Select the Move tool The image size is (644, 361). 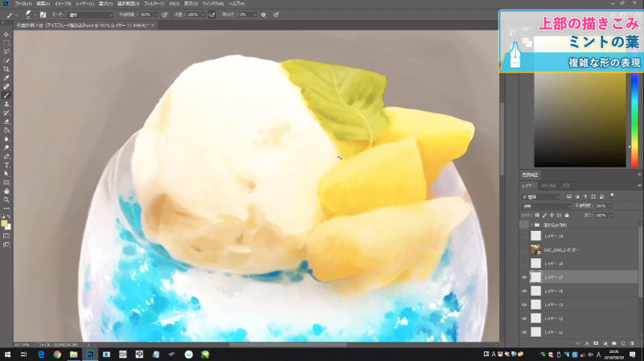[6, 35]
